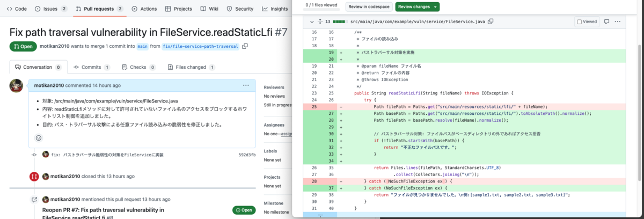644x219 pixels.
Task: Open the Security tab
Action: 240,9
